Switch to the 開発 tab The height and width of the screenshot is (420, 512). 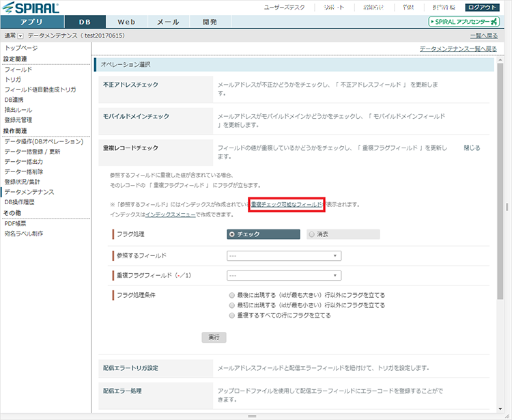point(210,22)
